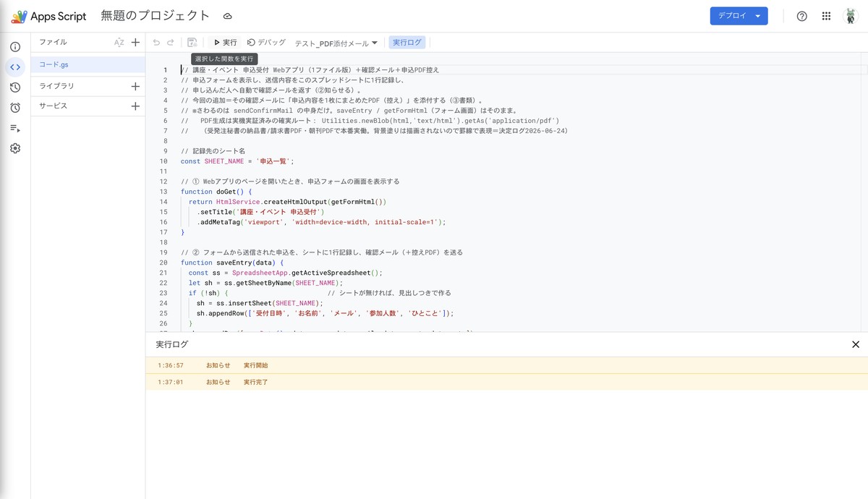Add a service with plus icon
Image resolution: width=868 pixels, height=499 pixels.
tap(135, 106)
